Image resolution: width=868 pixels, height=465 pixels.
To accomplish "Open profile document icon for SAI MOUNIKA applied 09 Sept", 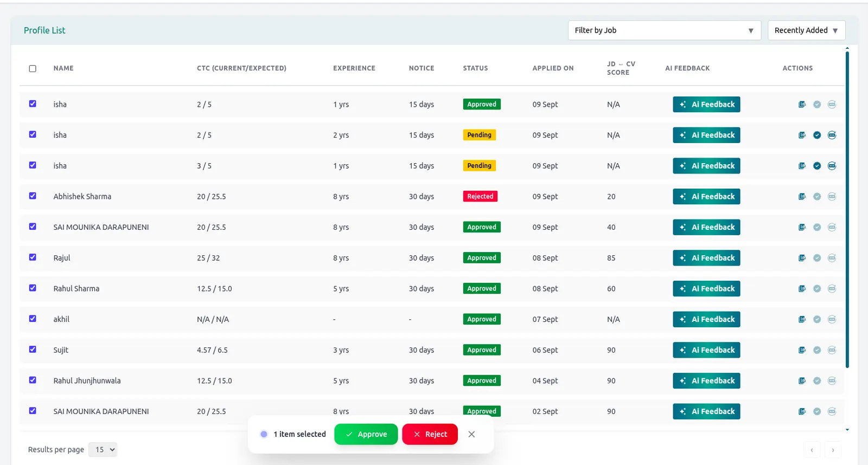I will [x=802, y=228].
